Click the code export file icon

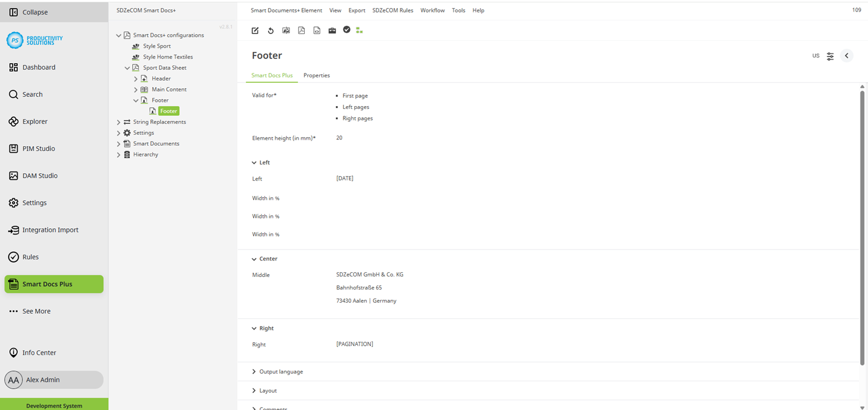tap(316, 30)
